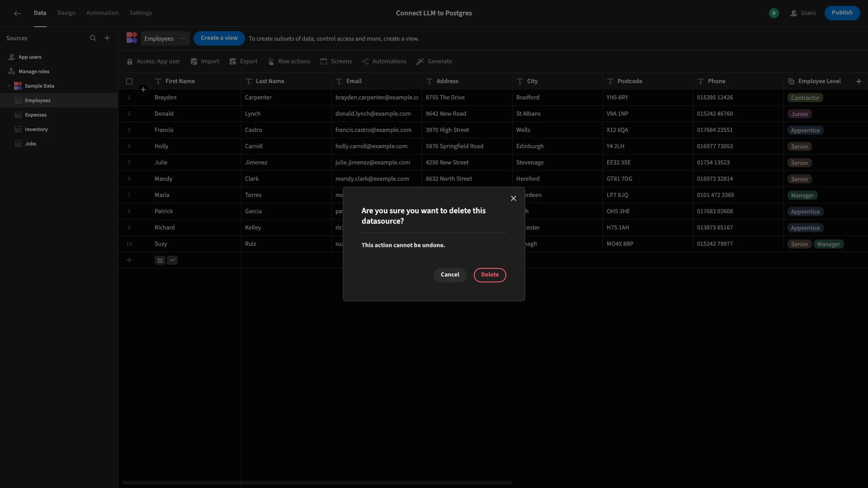Screen dimensions: 868x488
Task: Click Generate in the toolbar
Action: [x=434, y=61]
